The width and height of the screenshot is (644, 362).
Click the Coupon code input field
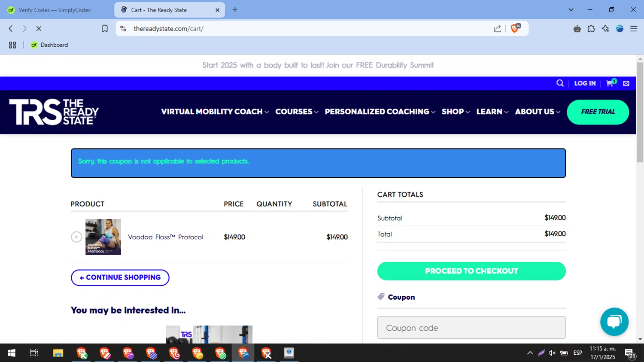(471, 328)
